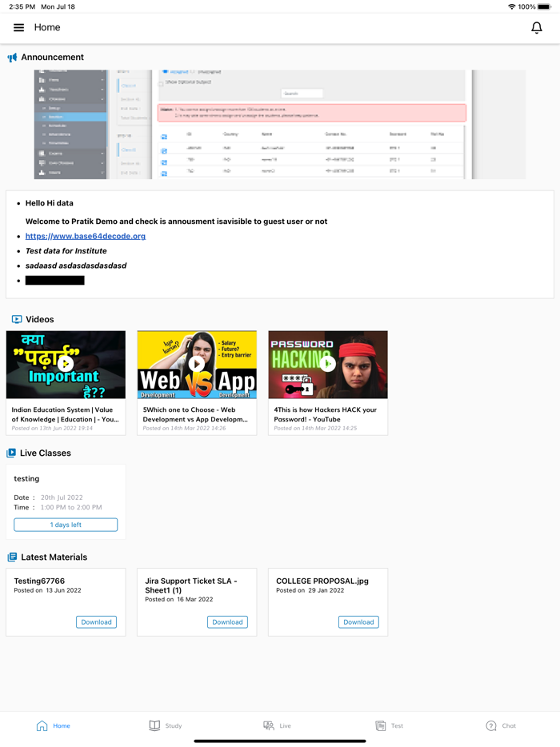Screen dimensions: 560x747
Task: Click the 'Home' page title
Action: coord(47,28)
